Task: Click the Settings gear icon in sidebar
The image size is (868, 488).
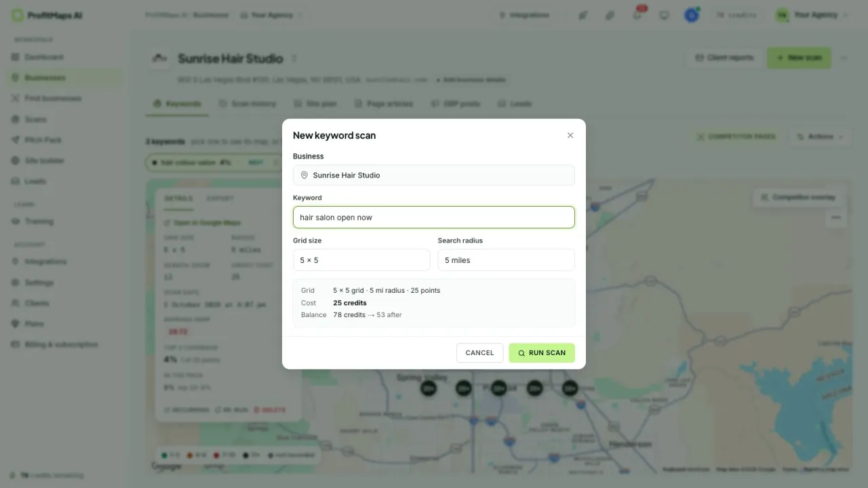Action: coord(16,282)
